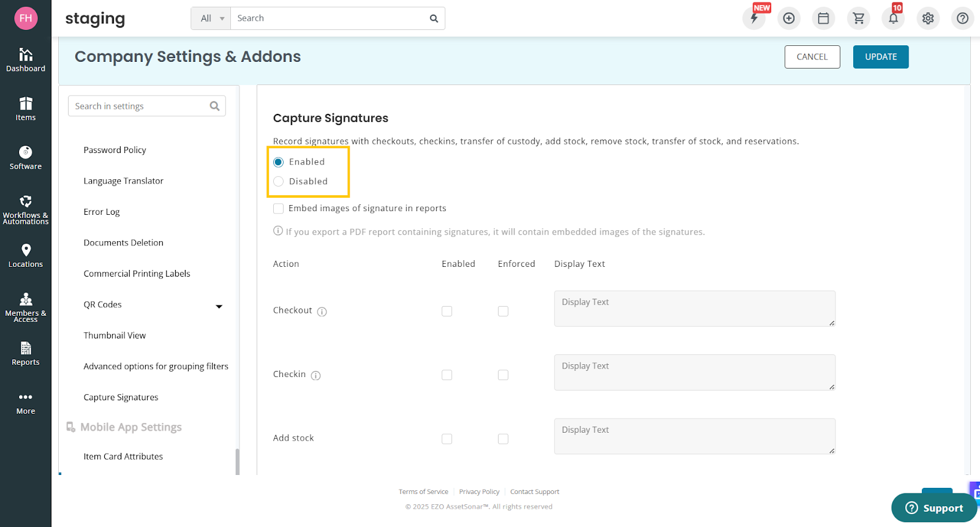This screenshot has height=527, width=980.
Task: Select the Disabled radio button
Action: (278, 181)
